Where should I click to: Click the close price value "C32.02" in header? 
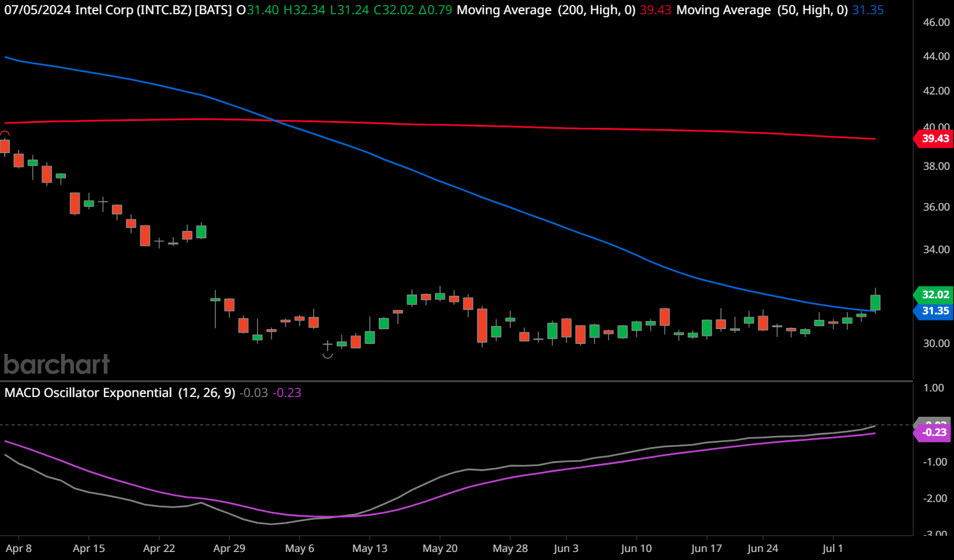[394, 10]
